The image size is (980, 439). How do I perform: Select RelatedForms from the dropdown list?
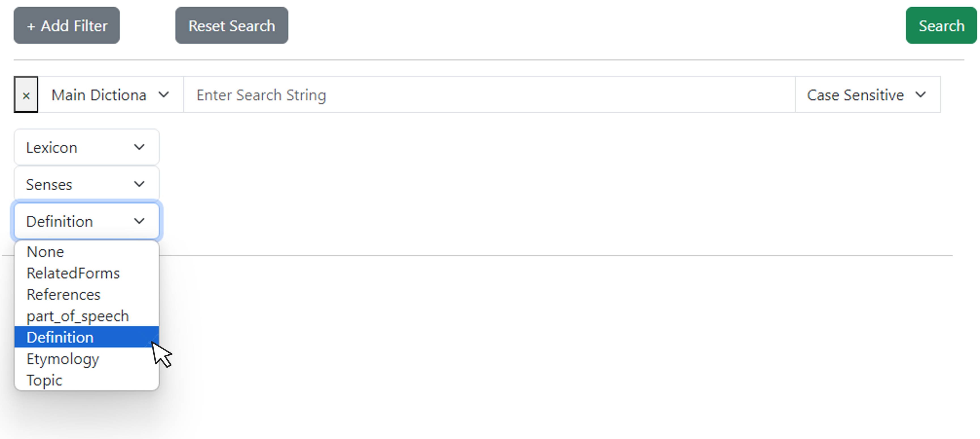pyautogui.click(x=73, y=273)
